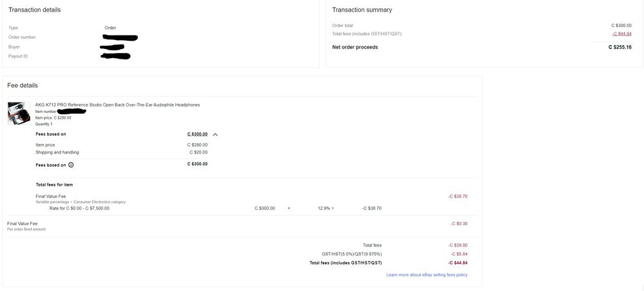
Task: Click the AKG K712 PRO item title
Action: tap(117, 105)
